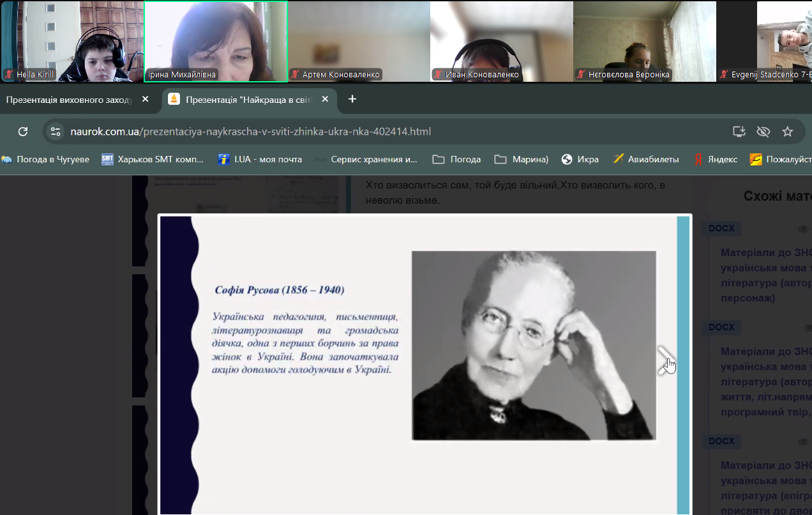Switch to 'Презентація виховного заходу' tab
The height and width of the screenshot is (515, 812).
point(69,100)
